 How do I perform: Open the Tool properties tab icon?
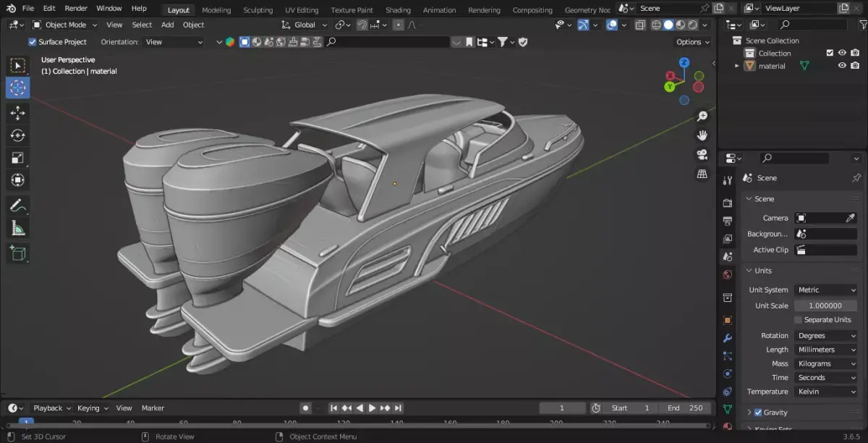pos(728,180)
